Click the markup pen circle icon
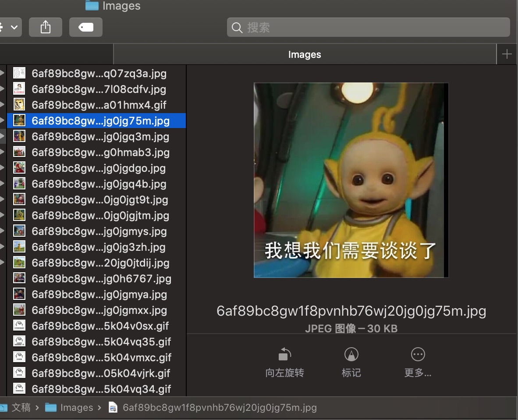Viewport: 518px width, 420px height. coord(351,354)
